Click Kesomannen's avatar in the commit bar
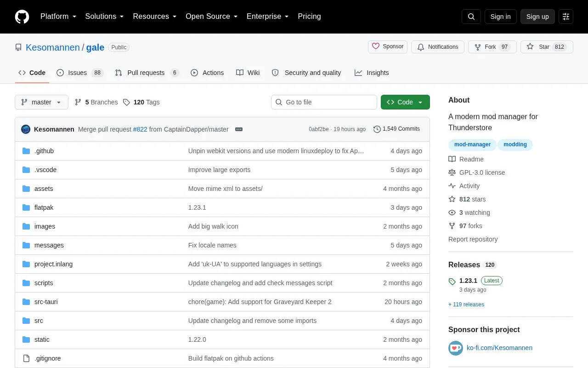The image size is (588, 368). [26, 129]
